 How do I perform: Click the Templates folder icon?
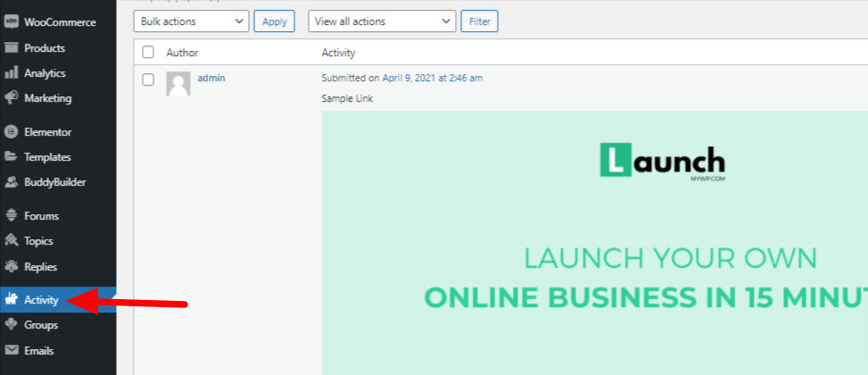(x=11, y=157)
